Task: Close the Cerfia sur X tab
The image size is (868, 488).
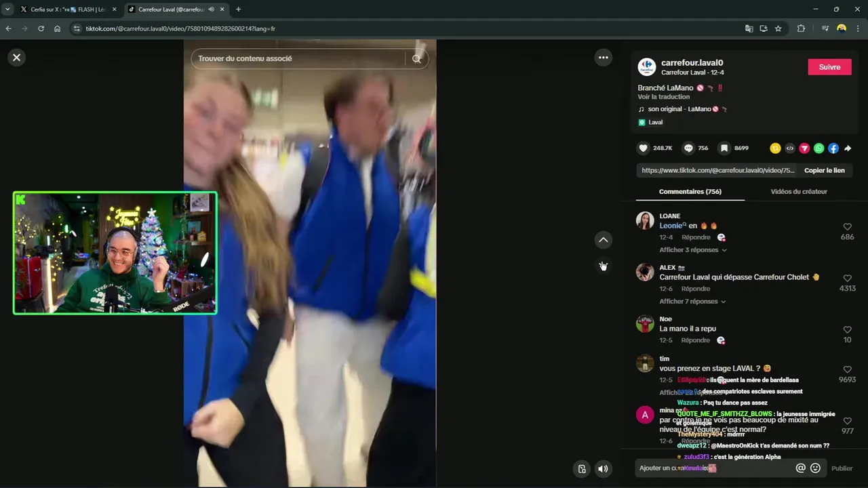Action: pos(114,9)
